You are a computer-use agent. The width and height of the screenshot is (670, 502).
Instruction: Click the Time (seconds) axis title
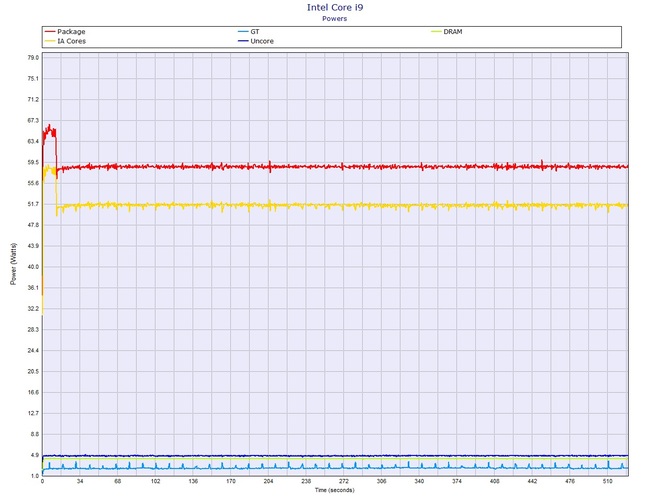point(335,490)
